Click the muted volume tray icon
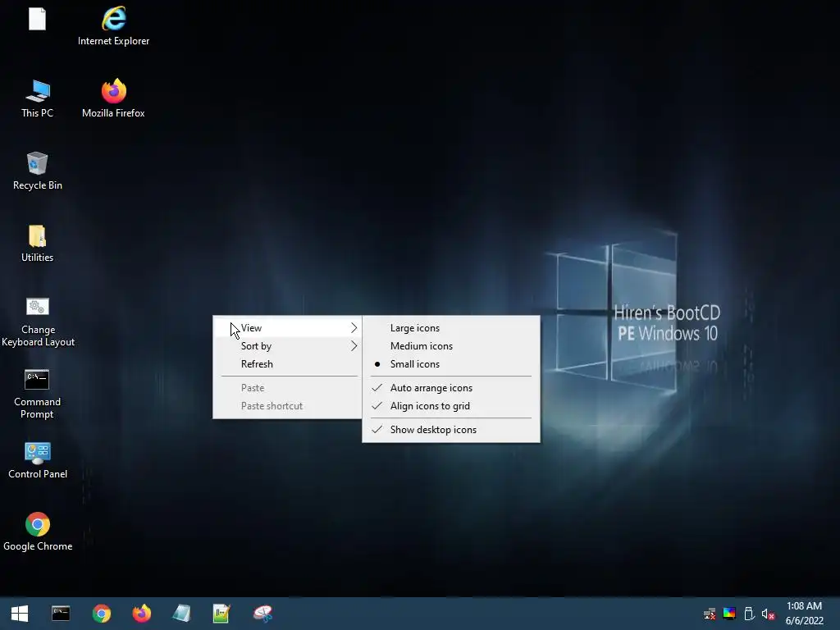The image size is (840, 630). click(768, 614)
